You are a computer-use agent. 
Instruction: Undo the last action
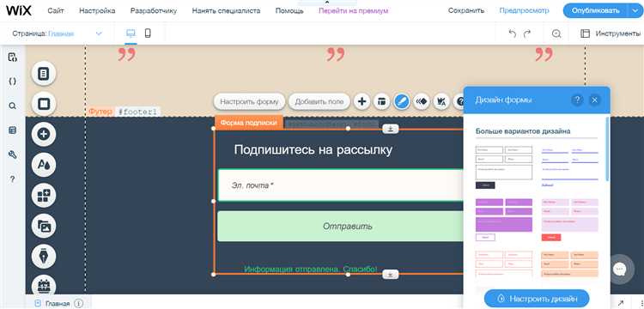click(x=512, y=33)
